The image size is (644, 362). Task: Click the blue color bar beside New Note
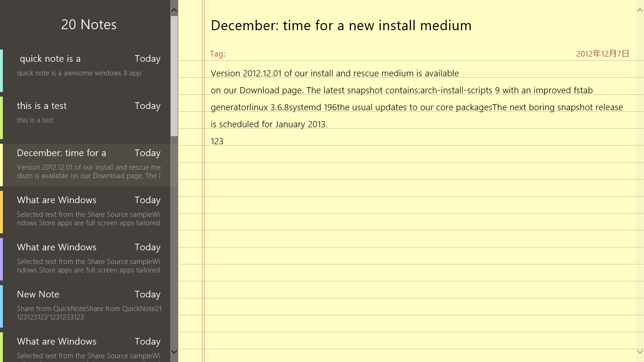tap(1, 306)
